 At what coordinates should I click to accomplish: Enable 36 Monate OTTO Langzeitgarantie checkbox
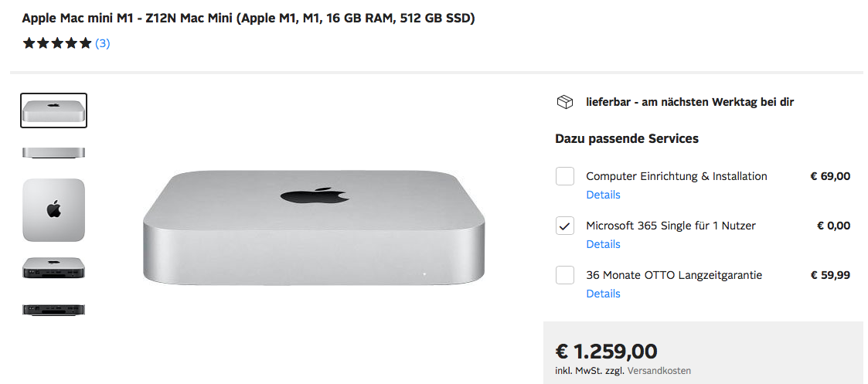pyautogui.click(x=565, y=275)
